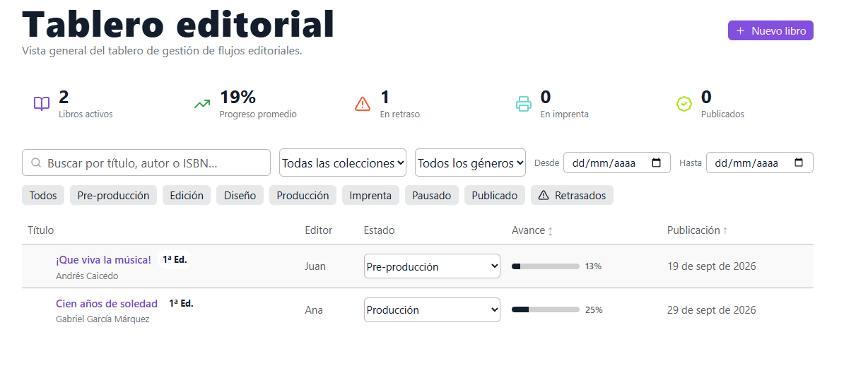Select the Todos filter chip
Viewport: 868px width, 366px height.
coord(43,196)
